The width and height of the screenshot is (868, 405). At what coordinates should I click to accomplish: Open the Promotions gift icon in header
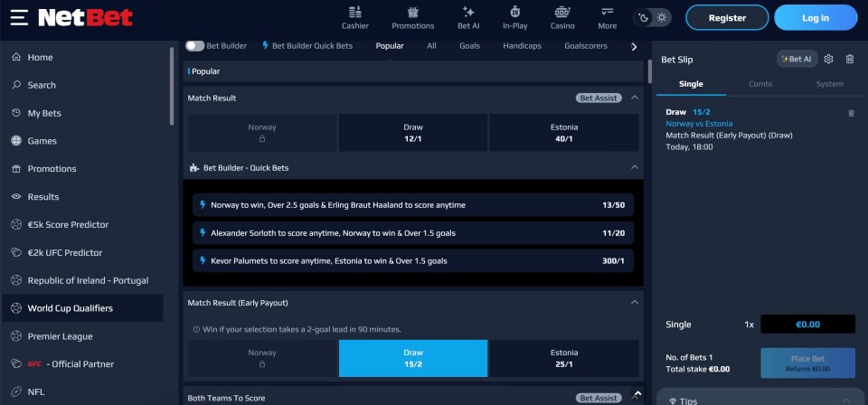413,13
